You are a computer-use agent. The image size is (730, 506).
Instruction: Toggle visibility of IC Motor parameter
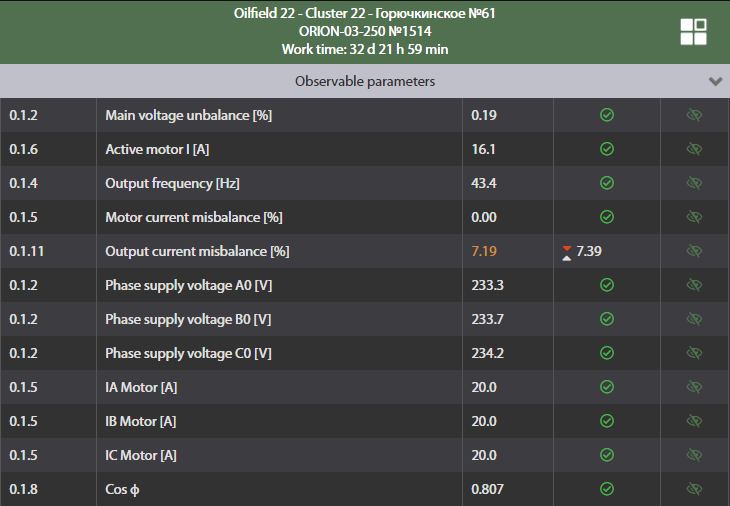click(694, 455)
